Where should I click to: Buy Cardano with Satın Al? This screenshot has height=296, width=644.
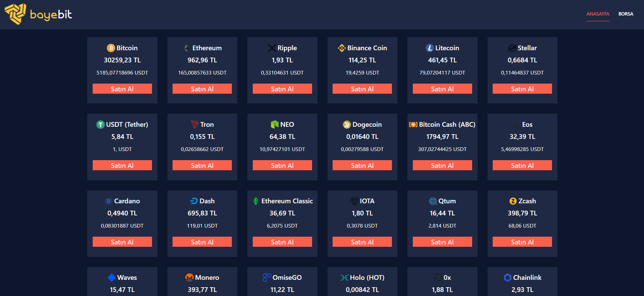[x=122, y=242]
